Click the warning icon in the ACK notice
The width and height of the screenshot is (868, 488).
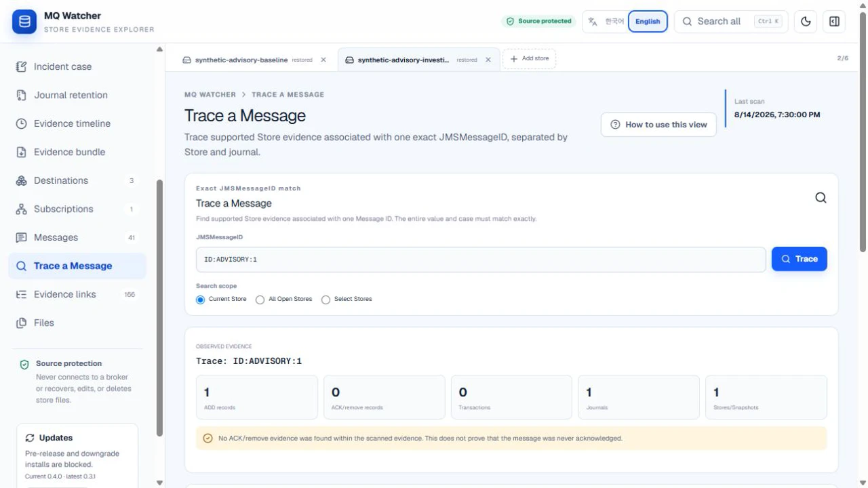208,439
